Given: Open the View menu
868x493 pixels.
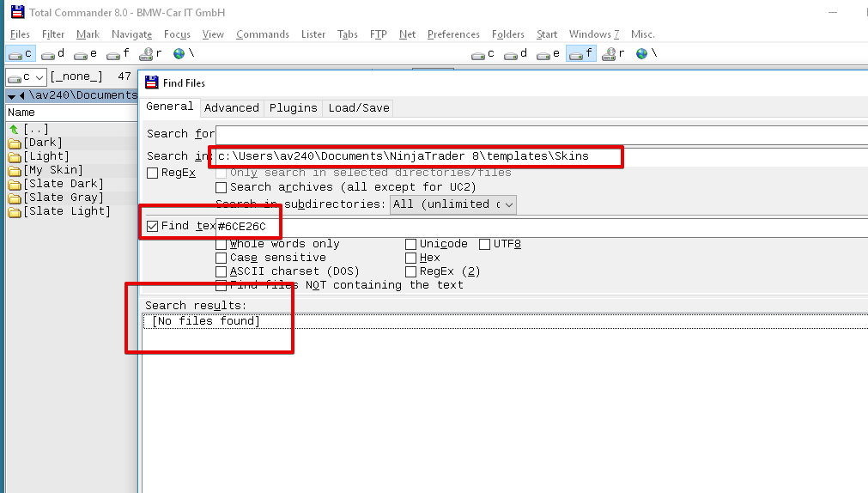Looking at the screenshot, I should (x=213, y=34).
